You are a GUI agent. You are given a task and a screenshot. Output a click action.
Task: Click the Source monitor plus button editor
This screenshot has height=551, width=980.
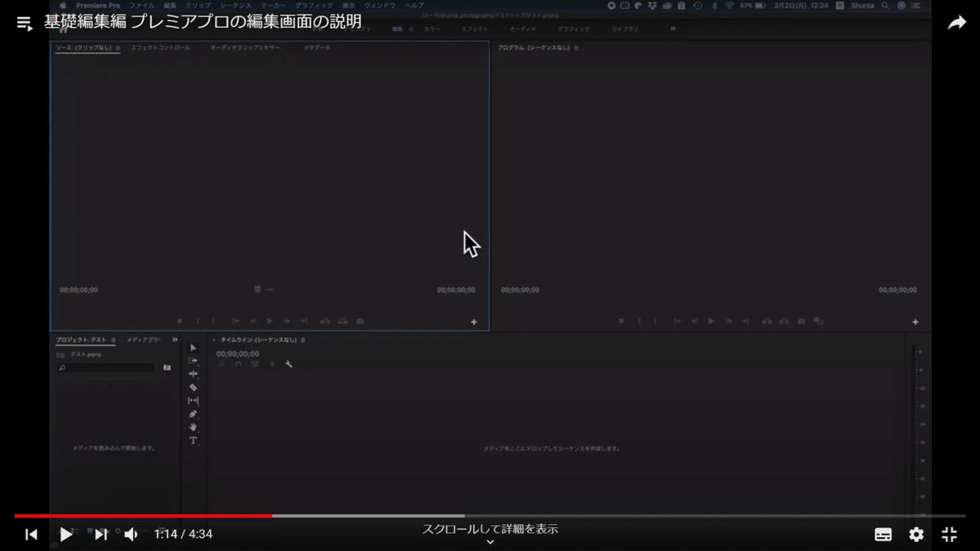[x=474, y=322]
